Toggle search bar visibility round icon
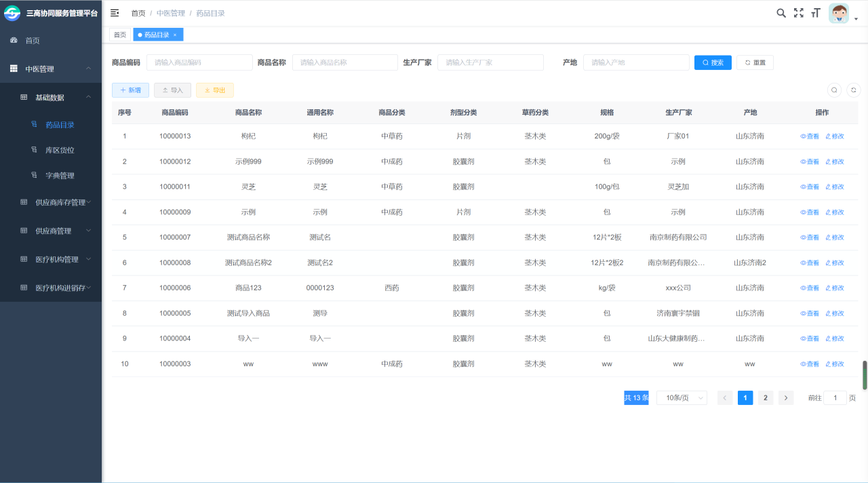868x483 pixels. click(x=834, y=90)
